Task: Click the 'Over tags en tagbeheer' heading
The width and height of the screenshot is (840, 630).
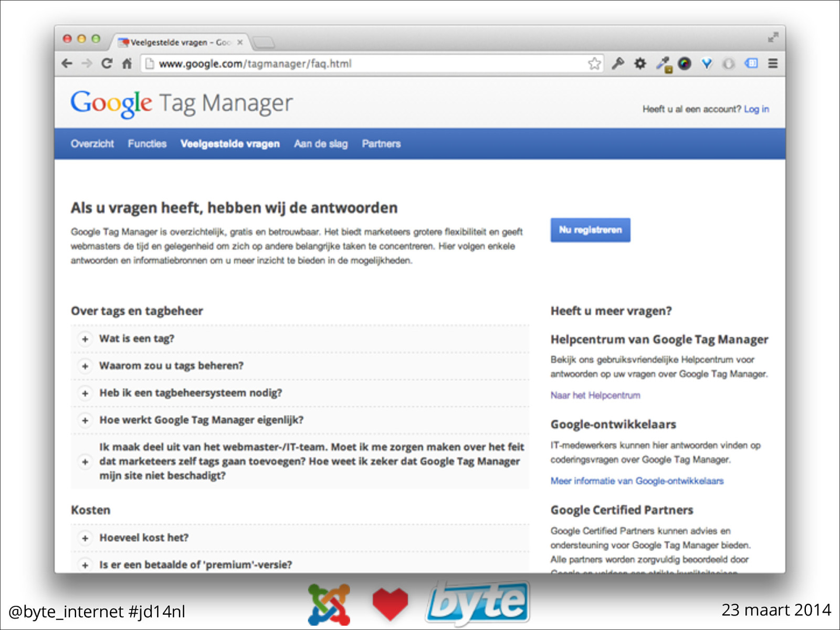Action: 137,311
